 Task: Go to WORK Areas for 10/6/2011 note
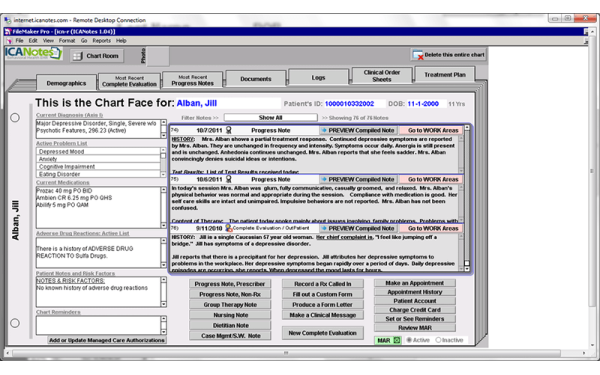430,179
